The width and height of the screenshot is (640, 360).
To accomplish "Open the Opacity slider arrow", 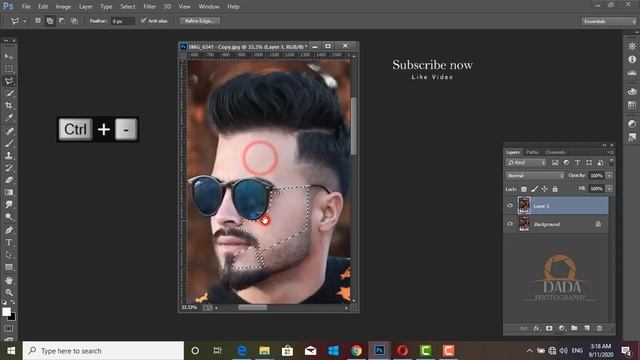I will pos(609,176).
